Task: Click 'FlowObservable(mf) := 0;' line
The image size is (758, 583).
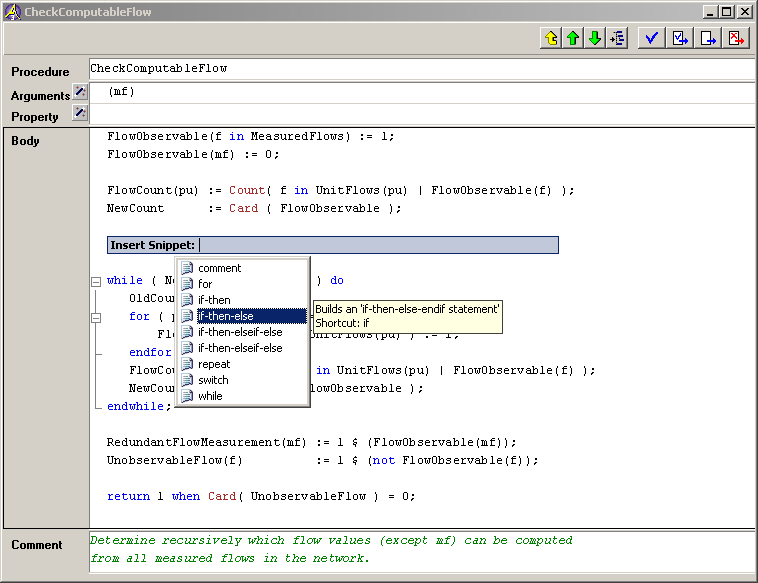Action: pyautogui.click(x=193, y=154)
